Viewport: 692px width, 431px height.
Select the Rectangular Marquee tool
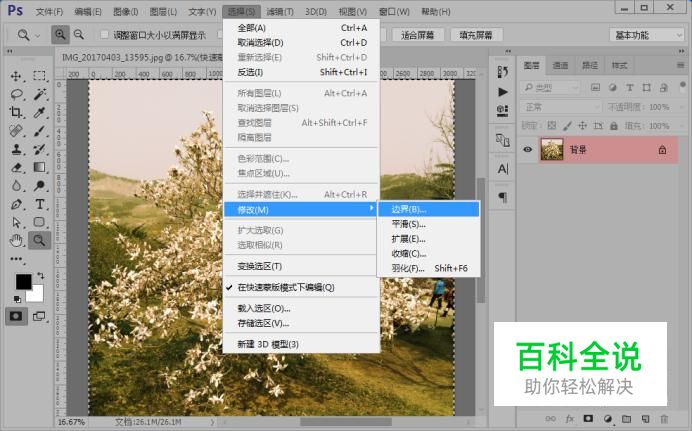[40, 76]
